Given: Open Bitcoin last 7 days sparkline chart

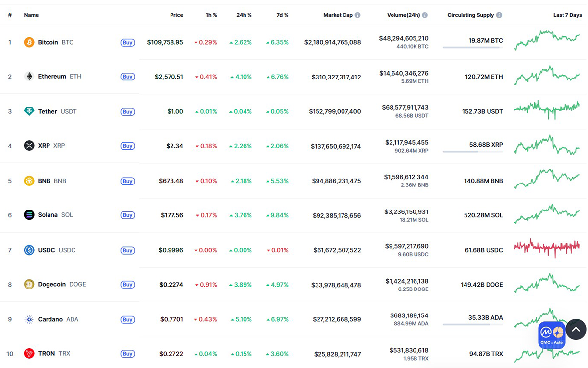Looking at the screenshot, I should coord(547,40).
